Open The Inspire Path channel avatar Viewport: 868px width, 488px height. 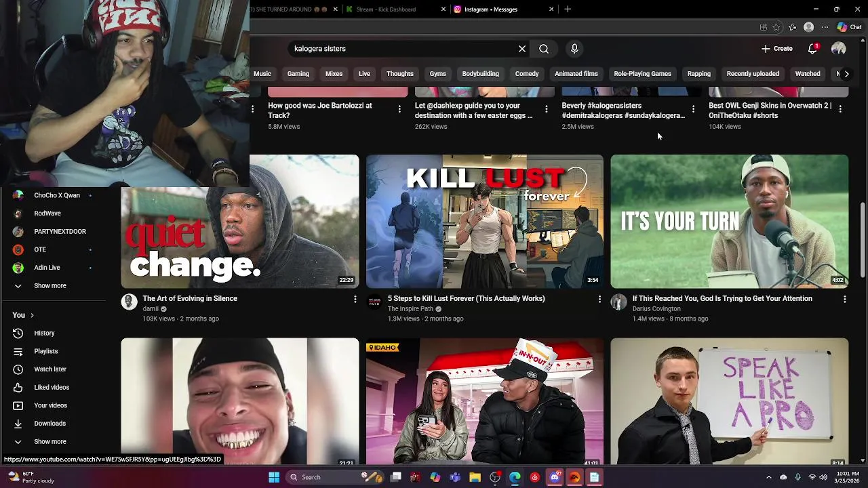point(374,302)
